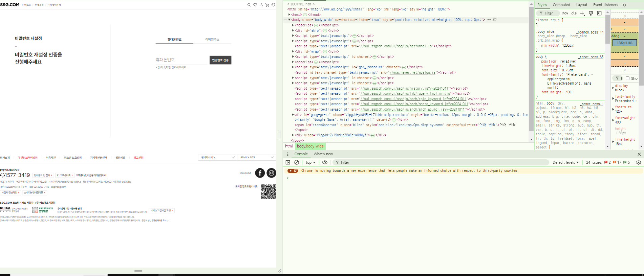Open the netfunnel.js script link
The image size is (644, 276).
point(396,46)
